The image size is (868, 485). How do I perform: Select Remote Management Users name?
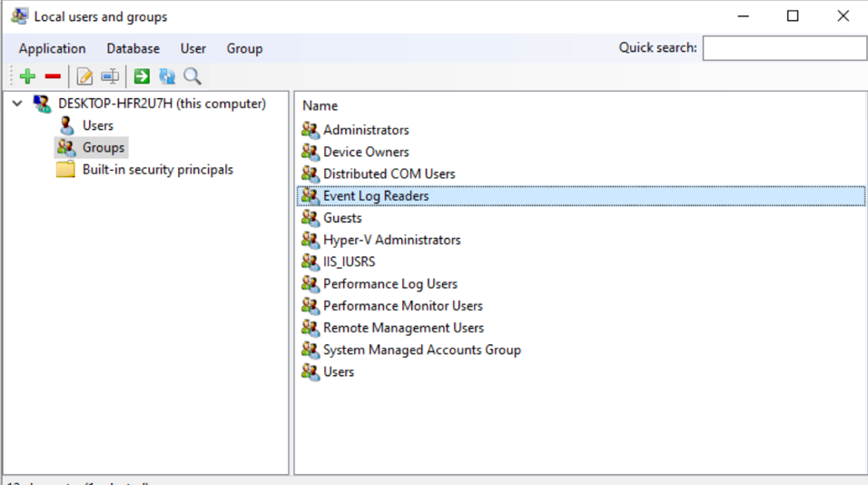pos(403,328)
